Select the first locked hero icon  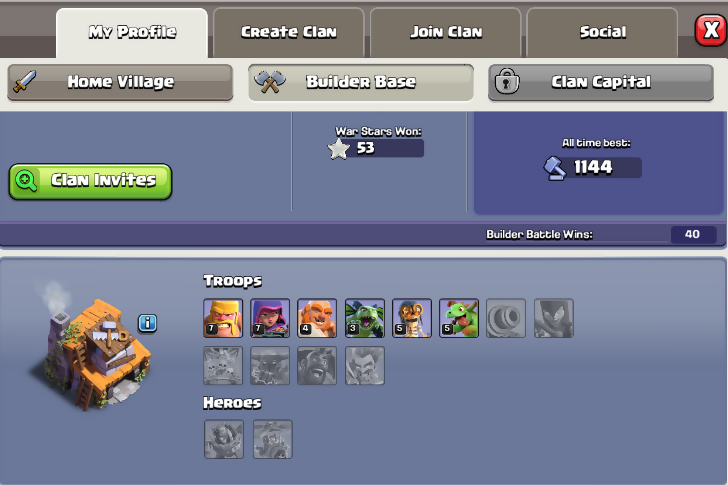point(224,439)
